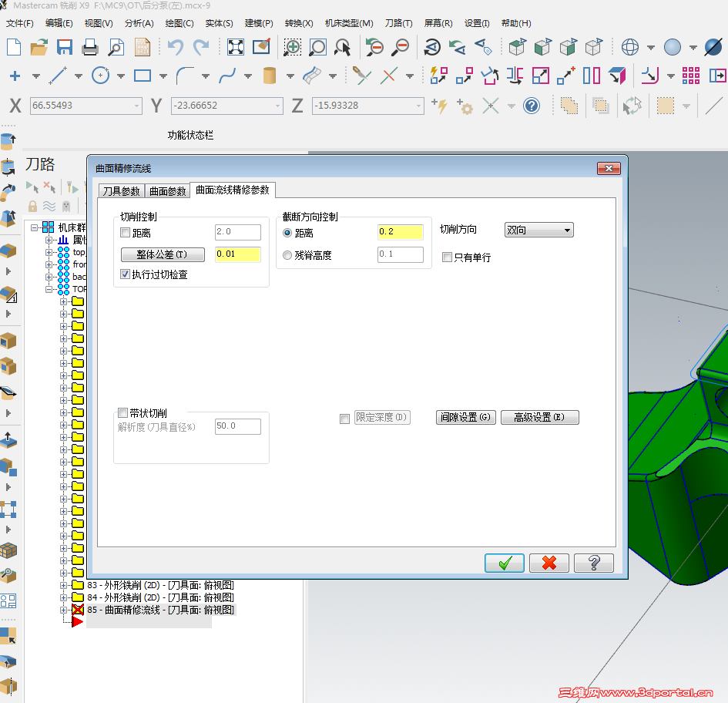Image resolution: width=728 pixels, height=703 pixels.
Task: Click the print preview icon
Action: click(116, 47)
